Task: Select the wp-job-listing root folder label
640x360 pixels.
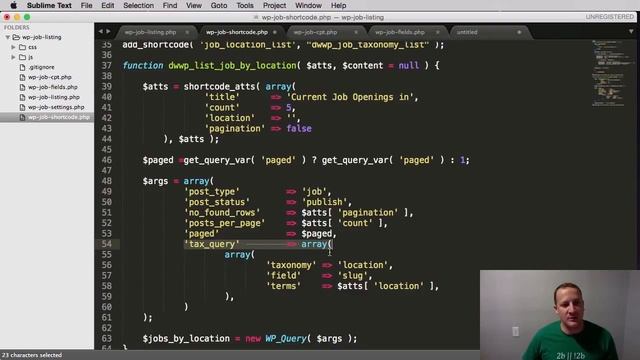Action: pos(42,37)
